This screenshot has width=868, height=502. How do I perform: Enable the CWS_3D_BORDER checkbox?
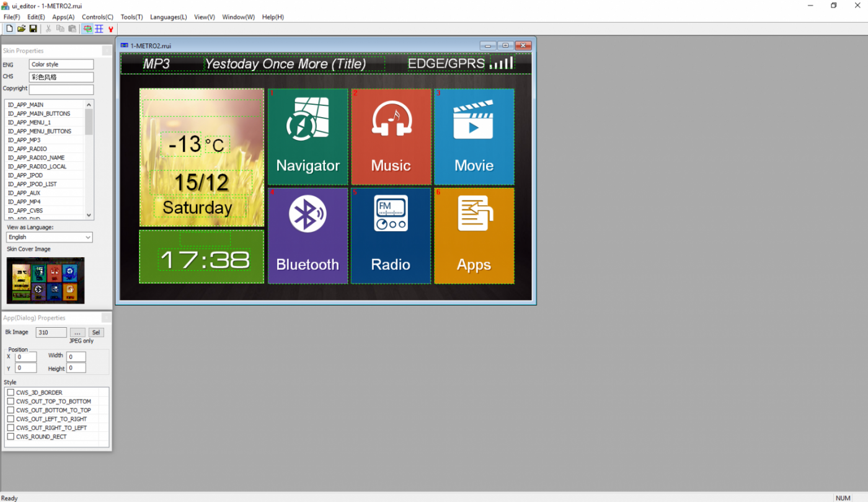pos(11,393)
